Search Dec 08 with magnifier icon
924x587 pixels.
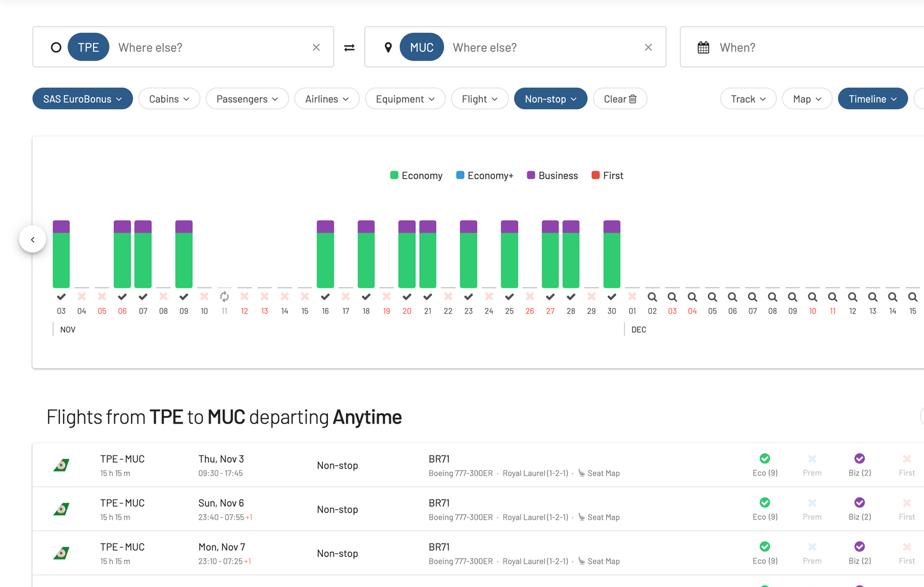pos(772,297)
